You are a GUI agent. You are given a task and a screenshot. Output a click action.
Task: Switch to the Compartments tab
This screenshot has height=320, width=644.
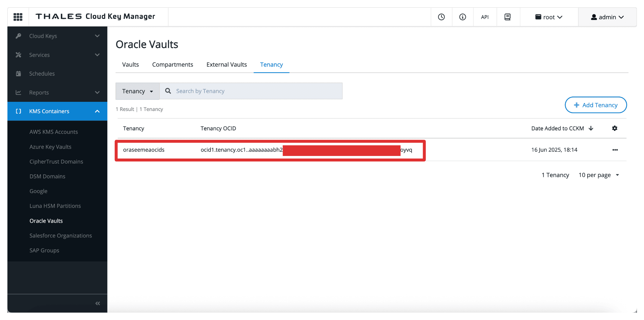(x=173, y=65)
